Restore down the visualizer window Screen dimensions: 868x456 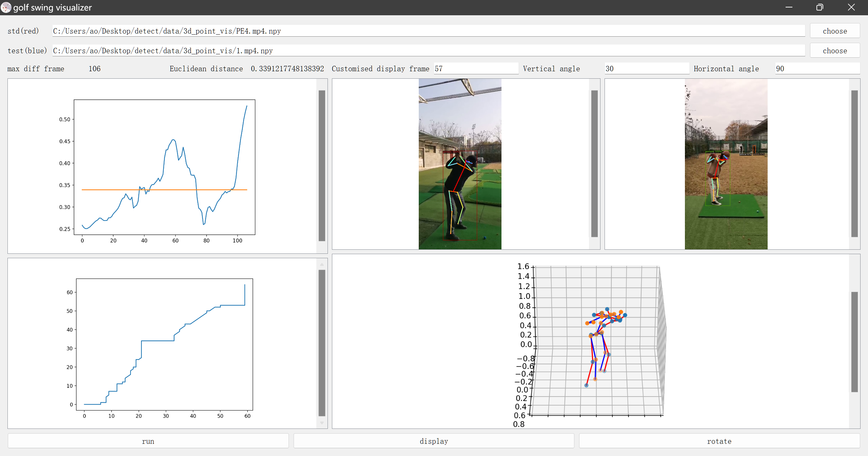pyautogui.click(x=820, y=7)
